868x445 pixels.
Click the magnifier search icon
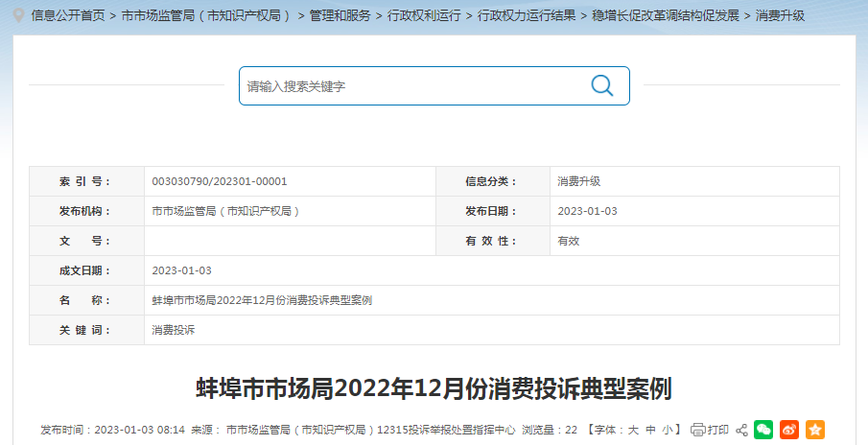[601, 85]
